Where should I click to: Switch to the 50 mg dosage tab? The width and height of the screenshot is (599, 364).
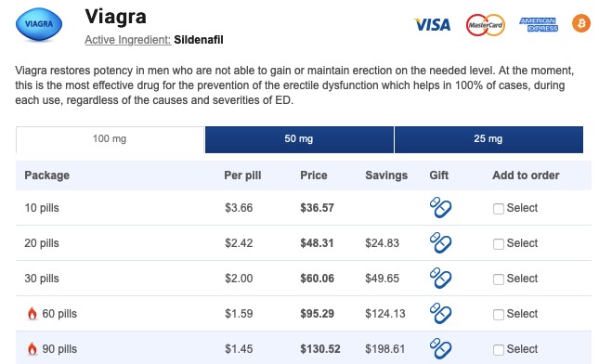point(299,139)
